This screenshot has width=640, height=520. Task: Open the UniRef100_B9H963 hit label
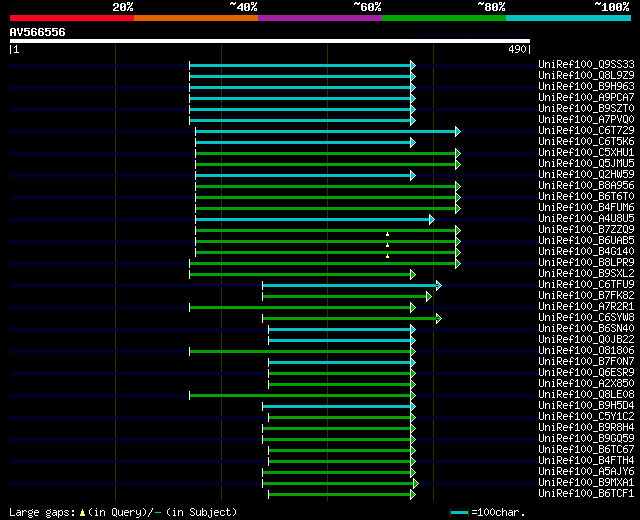point(586,86)
